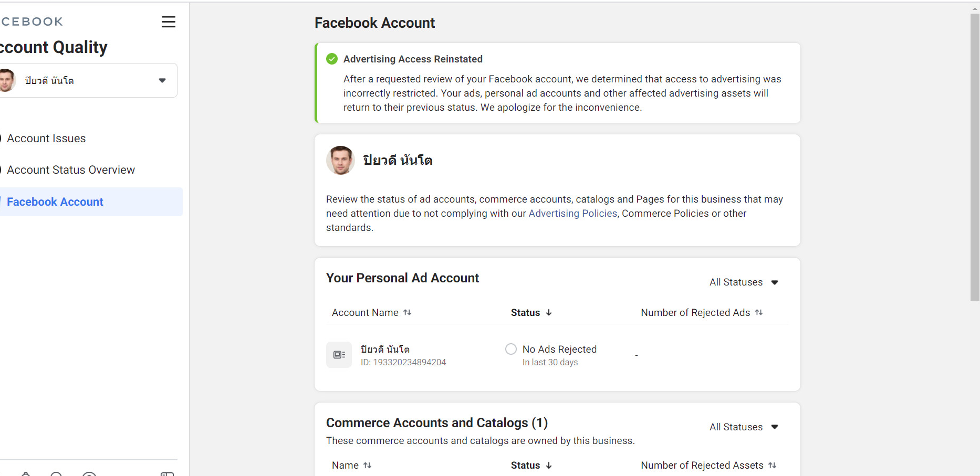
Task: Open All Statuses filter for Commerce Accounts
Action: coord(744,427)
